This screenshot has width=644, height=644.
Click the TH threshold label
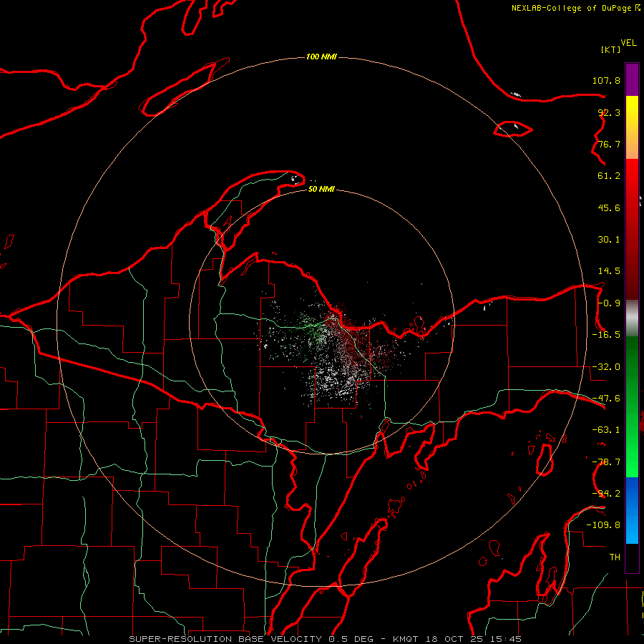click(x=615, y=557)
